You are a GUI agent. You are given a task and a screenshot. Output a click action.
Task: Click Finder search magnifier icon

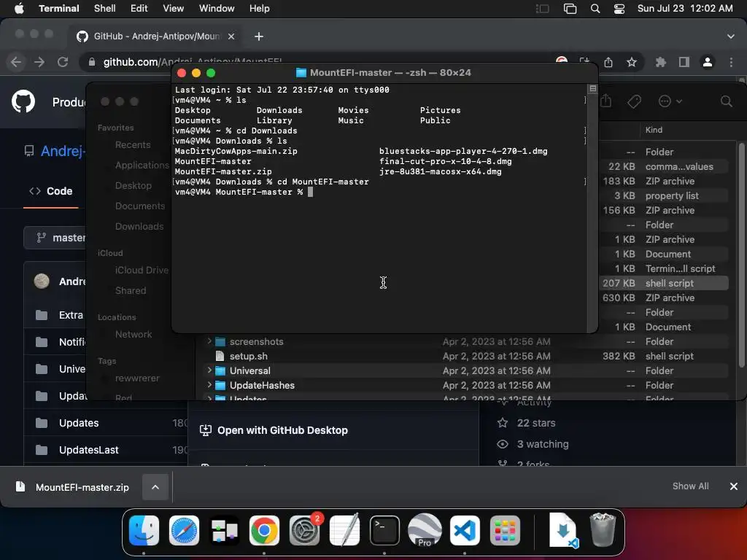(726, 101)
